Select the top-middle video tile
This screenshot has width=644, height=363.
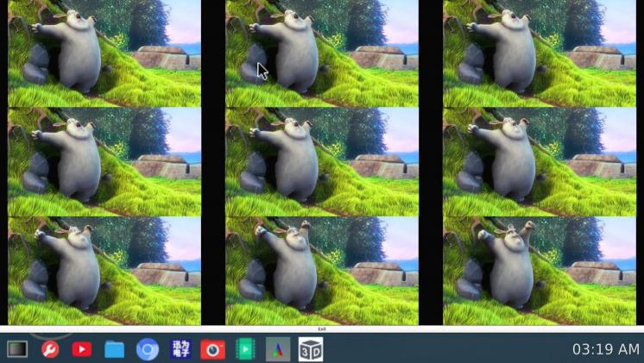(x=322, y=53)
